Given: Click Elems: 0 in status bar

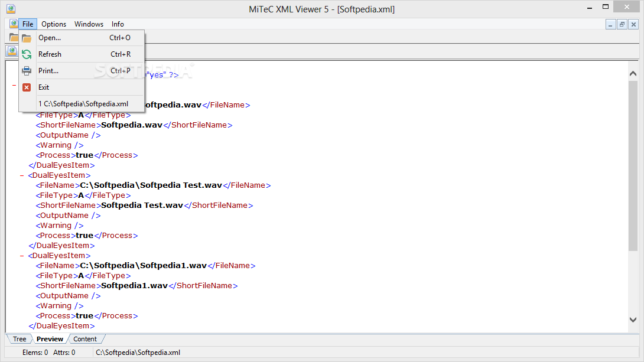Looking at the screenshot, I should click(x=35, y=353).
